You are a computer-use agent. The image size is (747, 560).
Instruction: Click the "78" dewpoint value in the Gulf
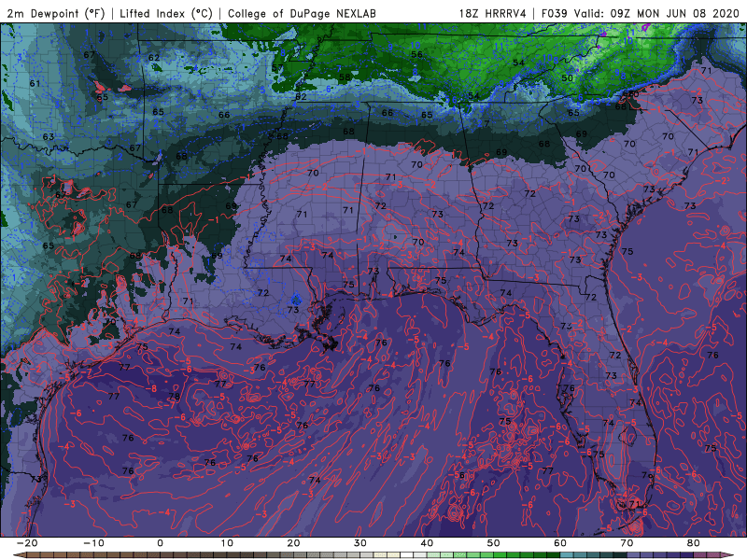click(x=174, y=396)
